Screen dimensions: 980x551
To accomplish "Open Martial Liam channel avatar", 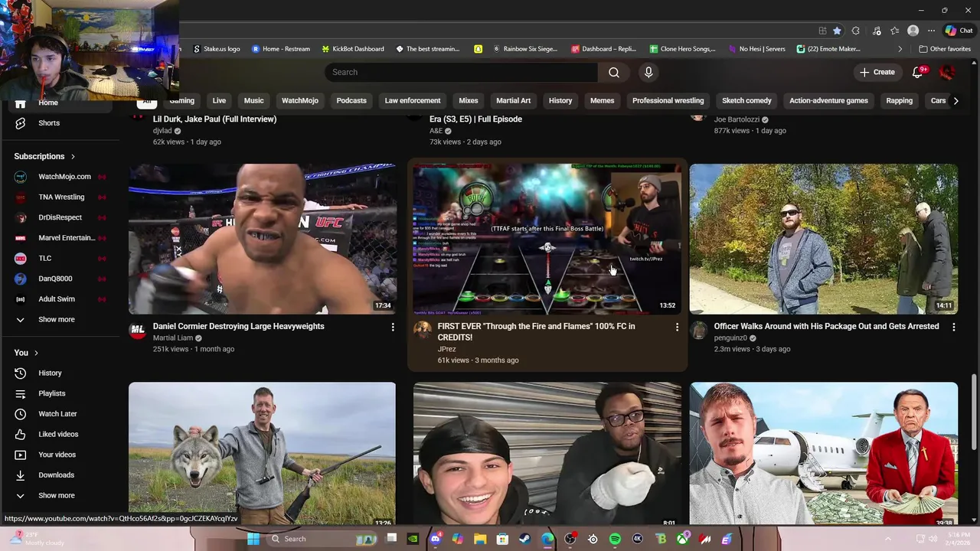I will (138, 330).
